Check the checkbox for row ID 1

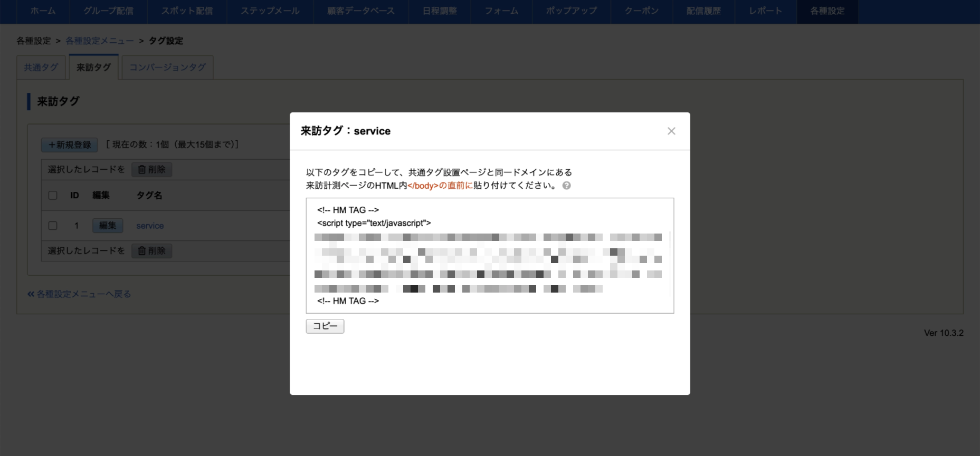pos(53,226)
